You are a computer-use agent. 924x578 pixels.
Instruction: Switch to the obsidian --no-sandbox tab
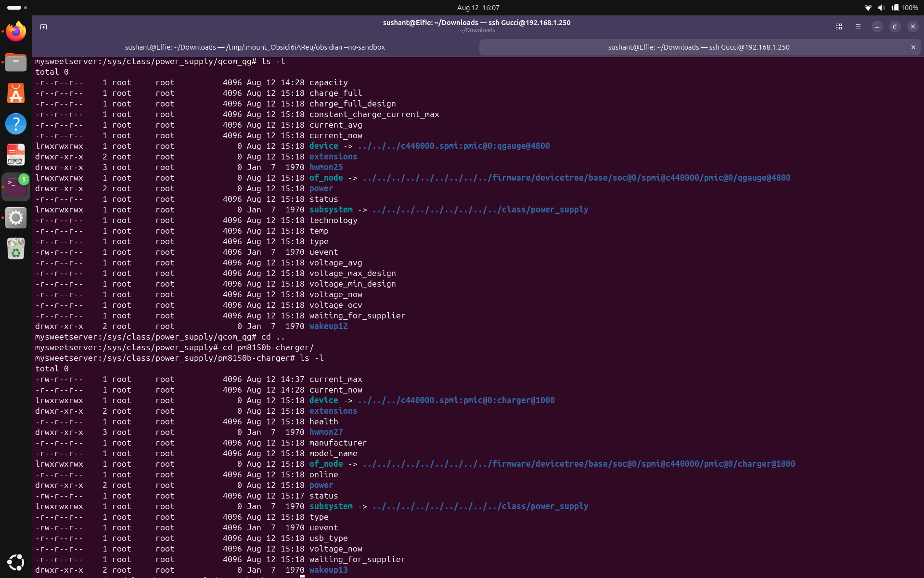[255, 47]
